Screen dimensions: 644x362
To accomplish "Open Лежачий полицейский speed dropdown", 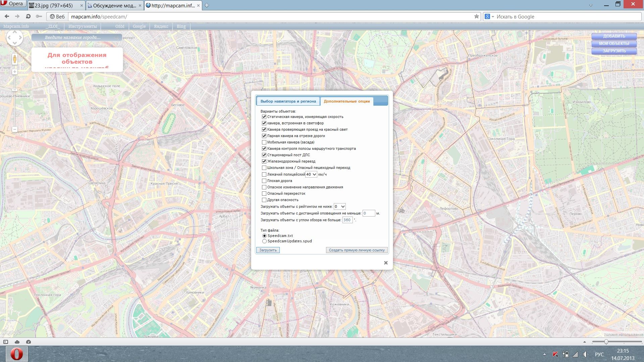I will point(311,174).
